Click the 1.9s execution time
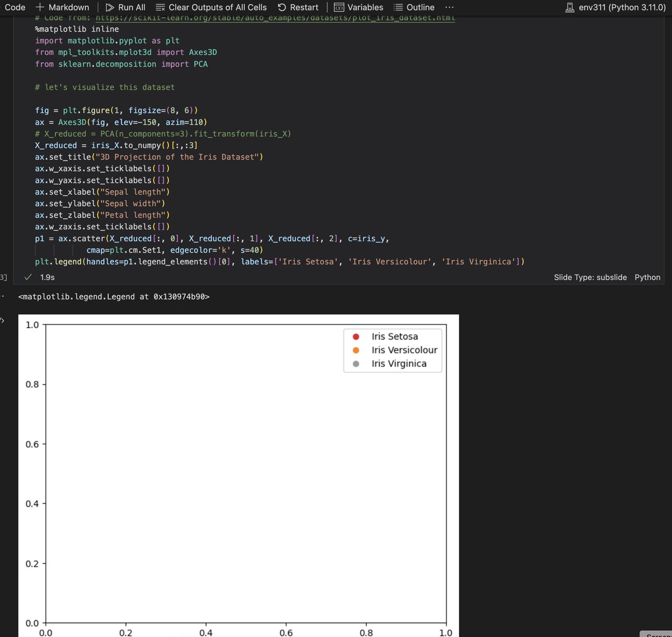 pos(48,277)
